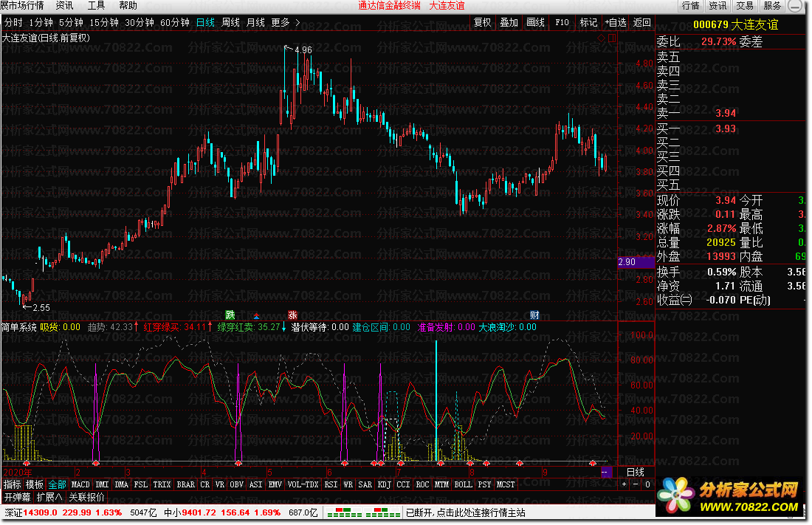
Task: Click the plus zoom button beside MCST row
Action: [624, 484]
